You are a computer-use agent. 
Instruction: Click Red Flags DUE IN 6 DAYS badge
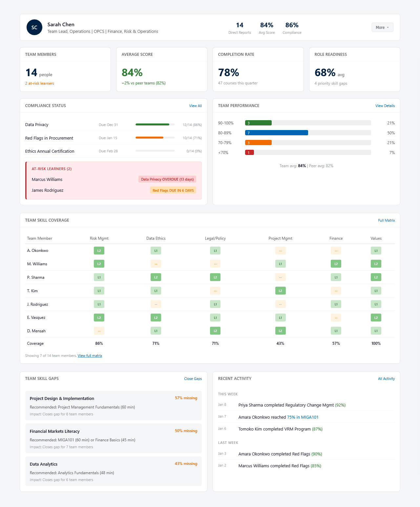click(x=173, y=190)
